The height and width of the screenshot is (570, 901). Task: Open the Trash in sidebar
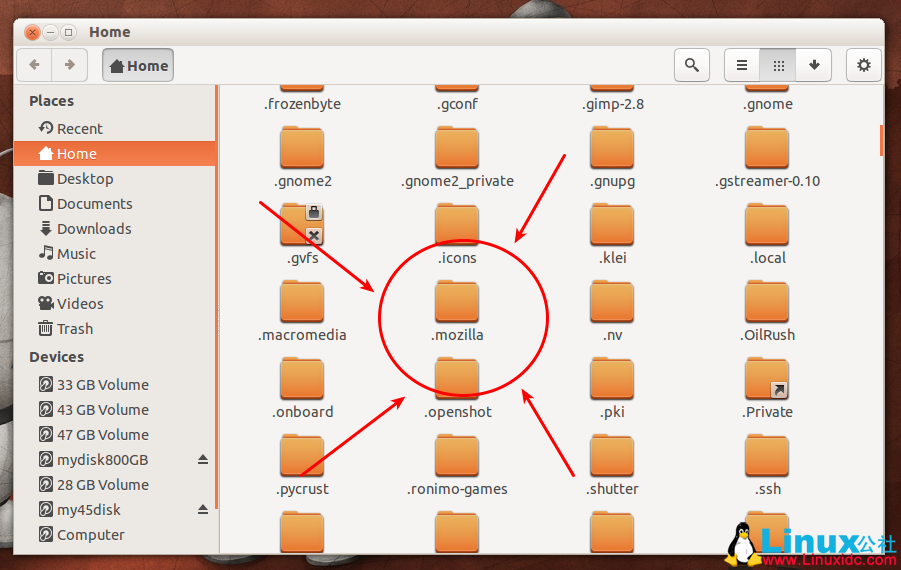pyautogui.click(x=74, y=329)
